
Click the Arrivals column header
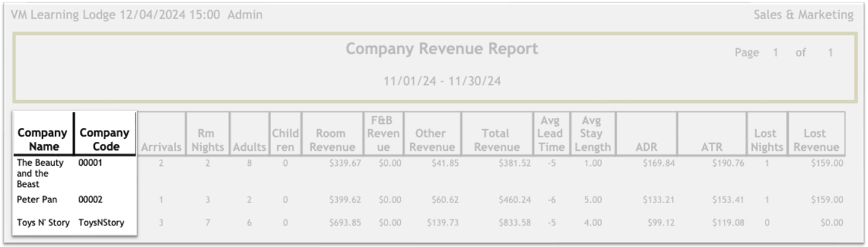pyautogui.click(x=161, y=147)
